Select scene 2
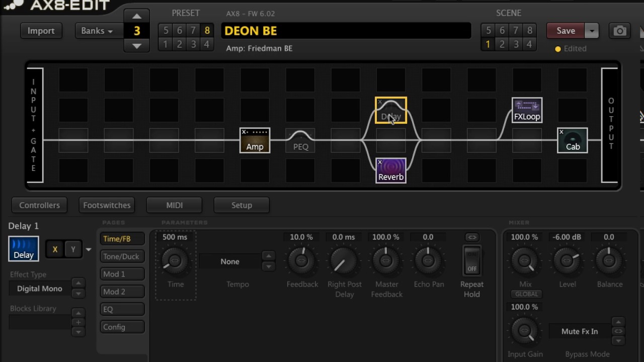Image resolution: width=644 pixels, height=362 pixels. (x=502, y=44)
